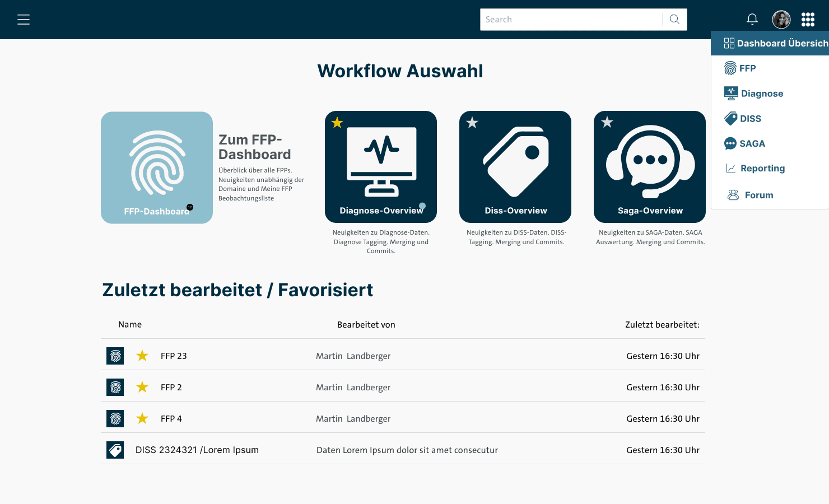Open Zum FFP-Dashboard card
This screenshot has height=504, width=829.
(x=157, y=167)
